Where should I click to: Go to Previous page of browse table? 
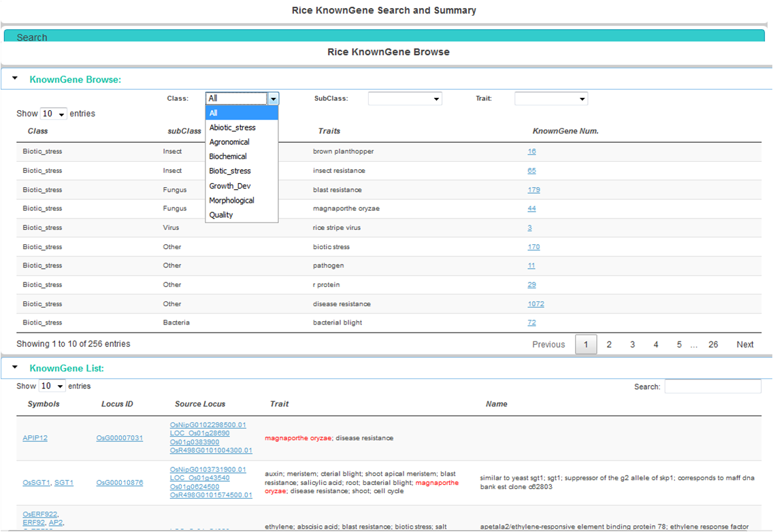coord(548,345)
